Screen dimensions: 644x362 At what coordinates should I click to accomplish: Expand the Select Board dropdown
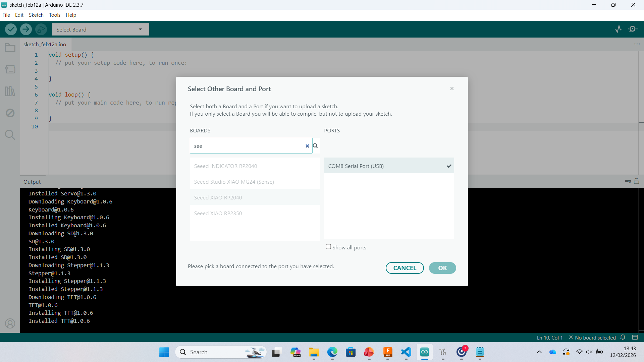pos(100,29)
